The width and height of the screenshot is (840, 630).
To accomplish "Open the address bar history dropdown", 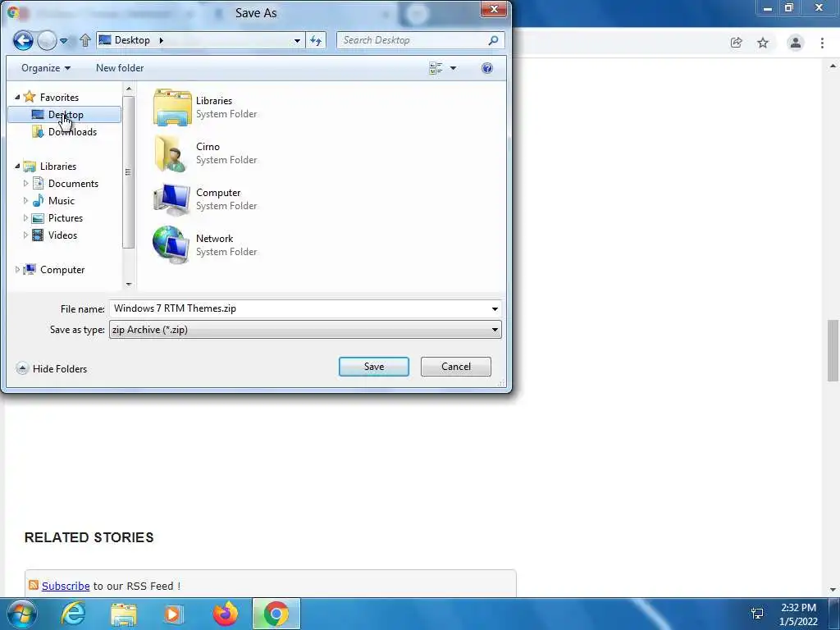I will (x=297, y=41).
